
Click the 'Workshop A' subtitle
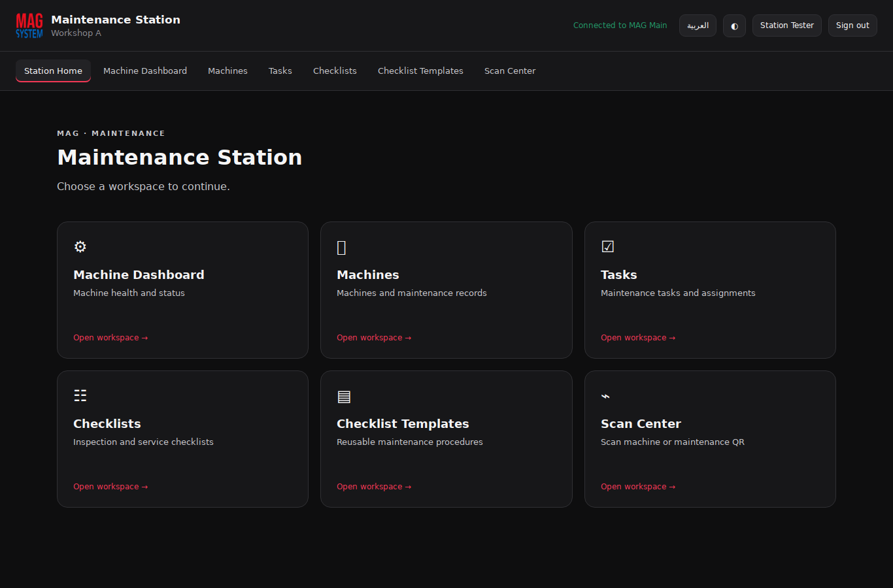(76, 33)
